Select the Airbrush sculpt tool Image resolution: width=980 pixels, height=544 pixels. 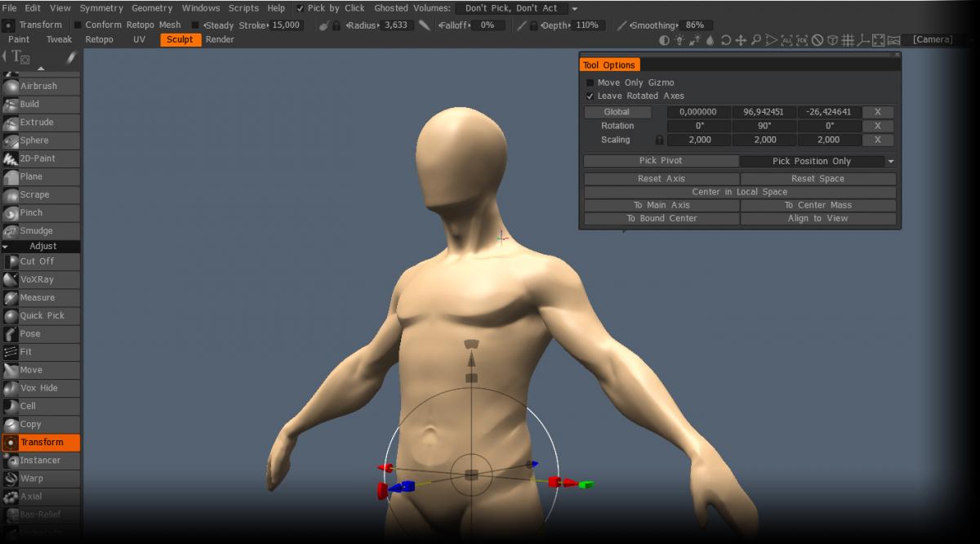pyautogui.click(x=39, y=86)
